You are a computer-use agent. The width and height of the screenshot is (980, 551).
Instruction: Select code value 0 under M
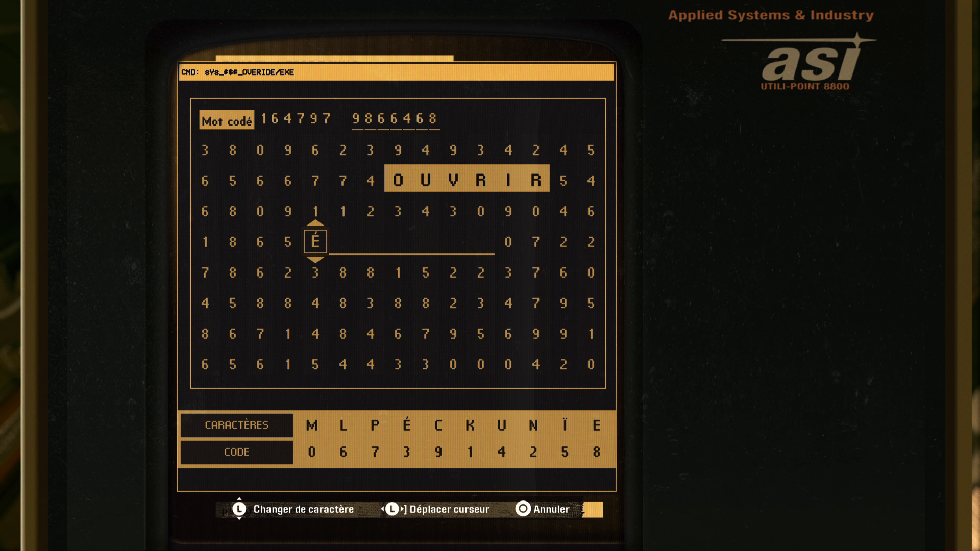[311, 451]
